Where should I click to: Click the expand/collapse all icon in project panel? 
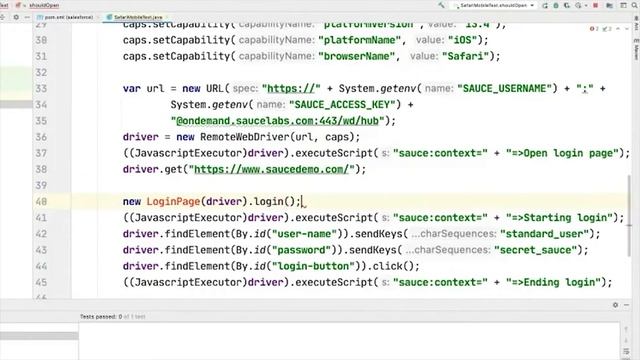coord(2,17)
